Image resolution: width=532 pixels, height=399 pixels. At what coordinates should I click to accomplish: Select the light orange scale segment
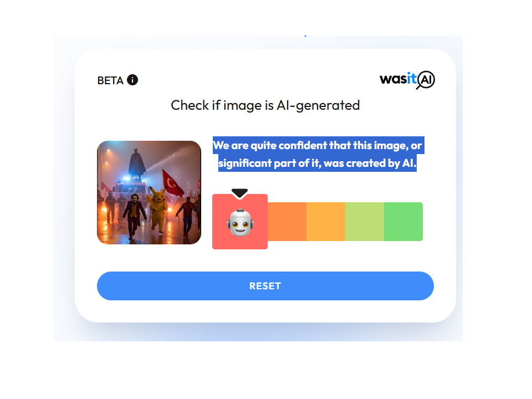326,222
